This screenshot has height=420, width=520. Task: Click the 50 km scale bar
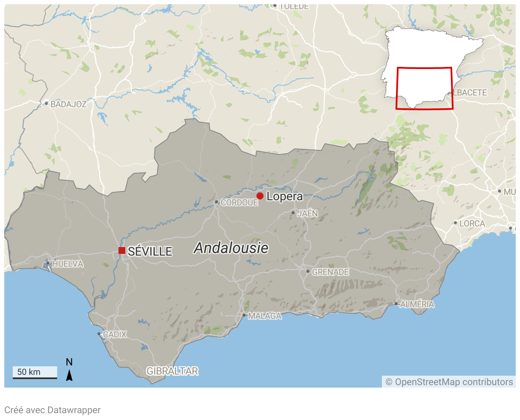point(35,373)
